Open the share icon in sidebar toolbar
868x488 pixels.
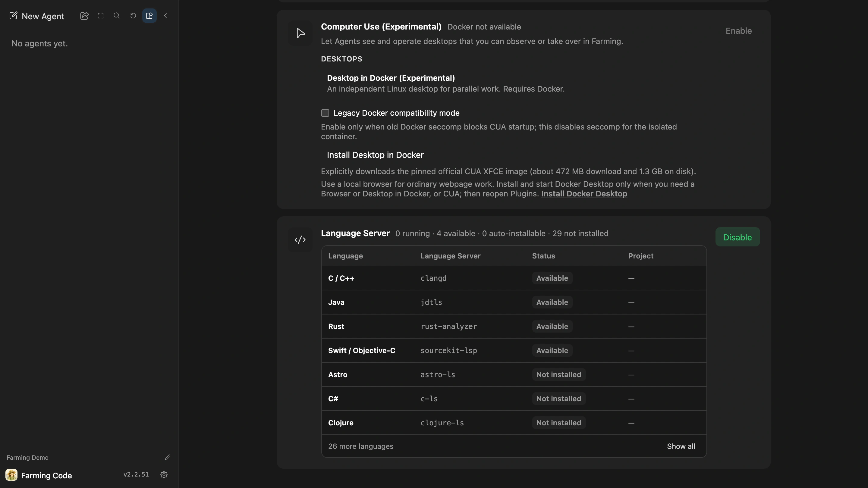coord(84,16)
